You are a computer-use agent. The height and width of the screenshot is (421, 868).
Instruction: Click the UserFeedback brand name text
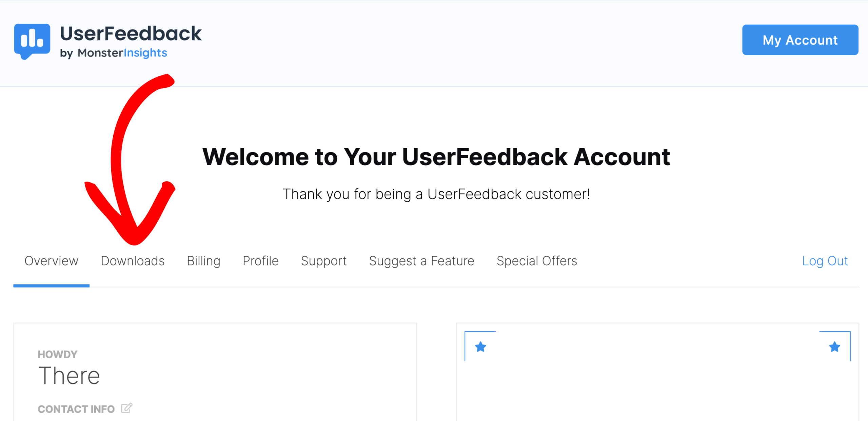[x=131, y=34]
